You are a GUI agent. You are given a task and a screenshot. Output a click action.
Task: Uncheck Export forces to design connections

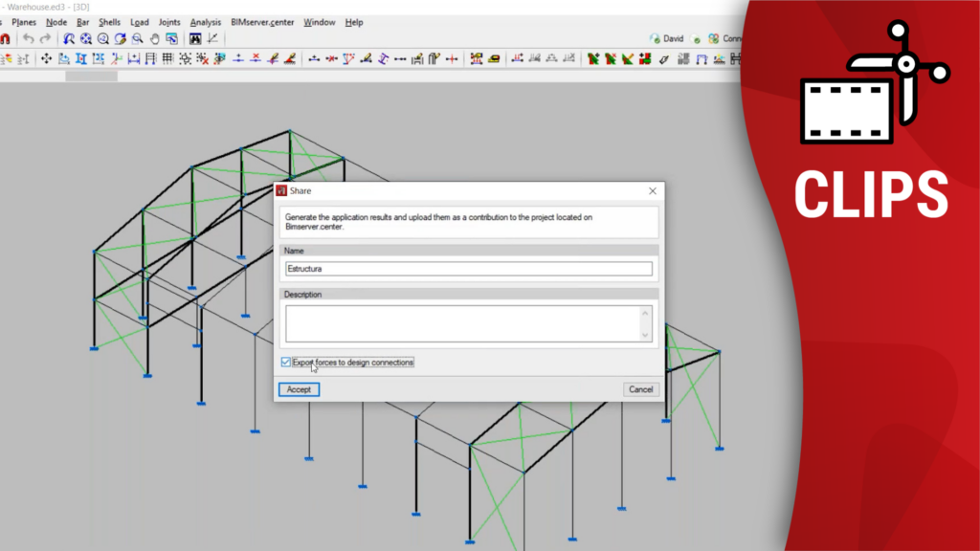[x=286, y=363]
